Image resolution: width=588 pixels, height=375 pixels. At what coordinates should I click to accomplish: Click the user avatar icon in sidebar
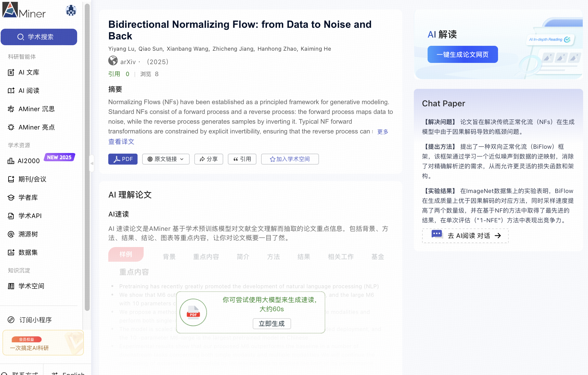(x=71, y=10)
